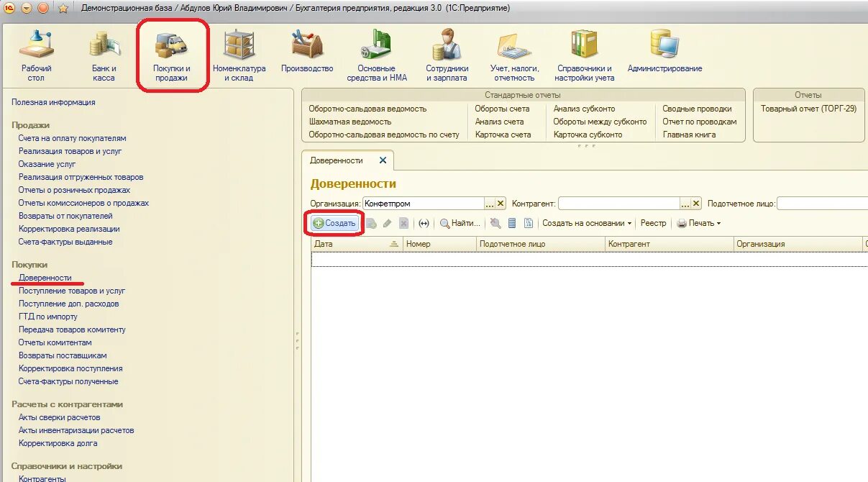Open Анализ субконто report
Screen dimensions: 868x482
(x=584, y=109)
